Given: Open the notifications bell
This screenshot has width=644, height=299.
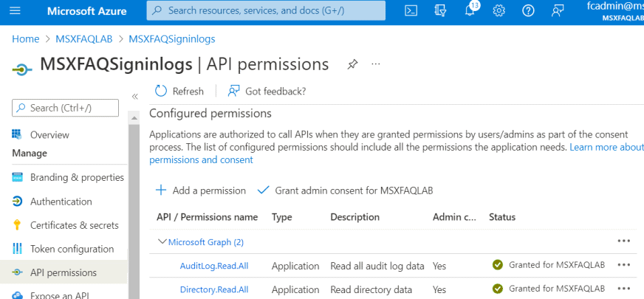Looking at the screenshot, I should pyautogui.click(x=470, y=10).
